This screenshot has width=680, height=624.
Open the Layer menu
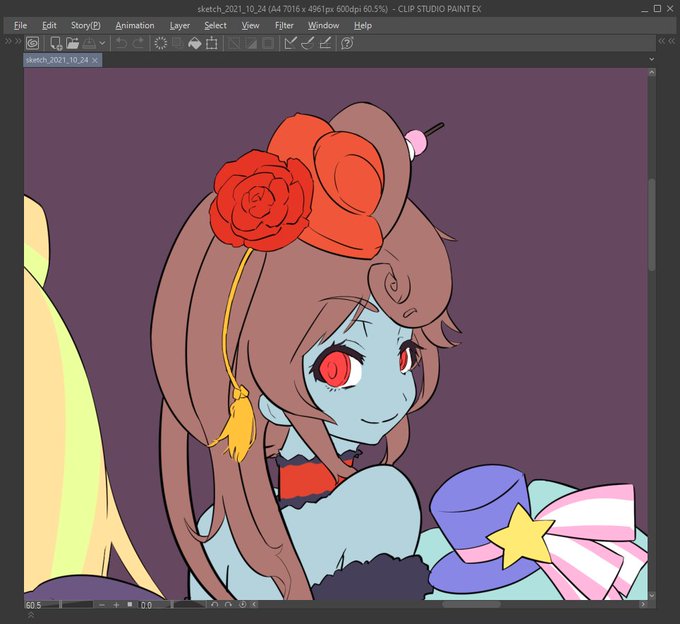pyautogui.click(x=180, y=26)
